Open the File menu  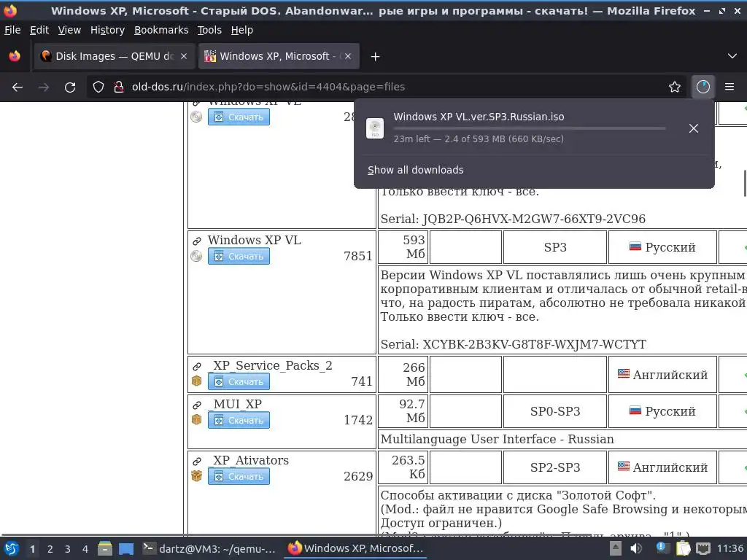[12, 30]
